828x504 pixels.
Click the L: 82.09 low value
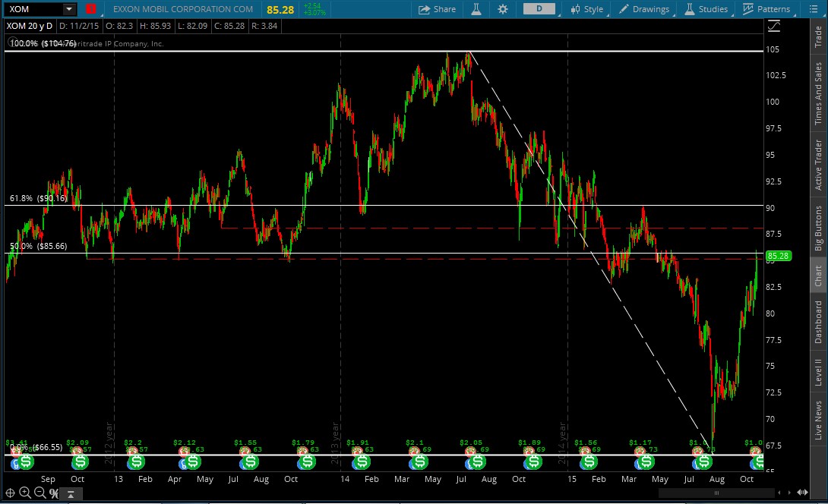coord(193,26)
